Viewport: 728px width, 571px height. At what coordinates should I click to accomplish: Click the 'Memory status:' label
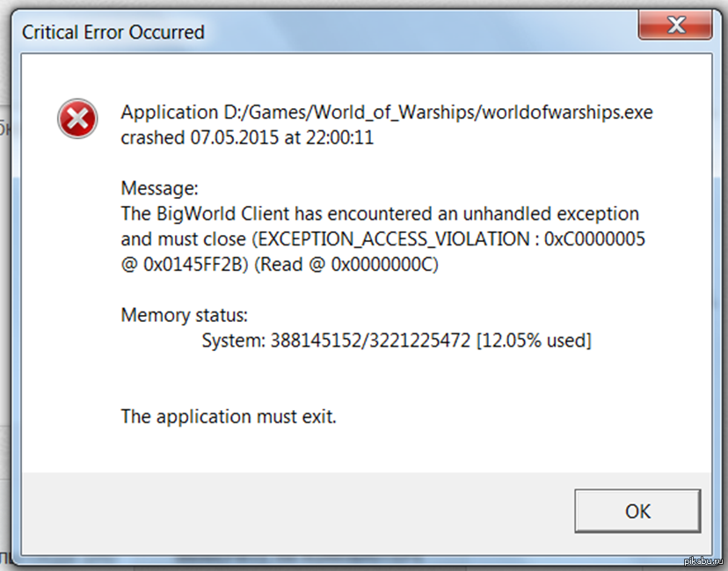(185, 315)
